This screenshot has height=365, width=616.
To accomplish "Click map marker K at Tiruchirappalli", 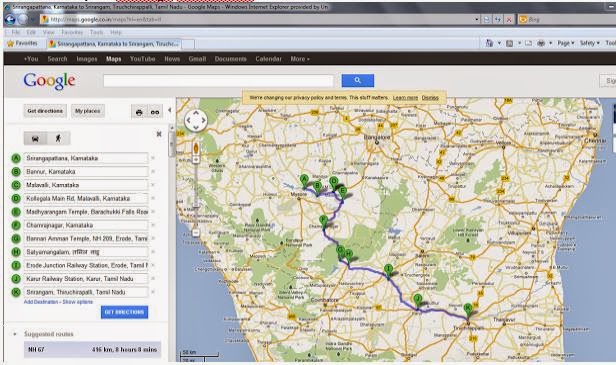I will (468, 309).
